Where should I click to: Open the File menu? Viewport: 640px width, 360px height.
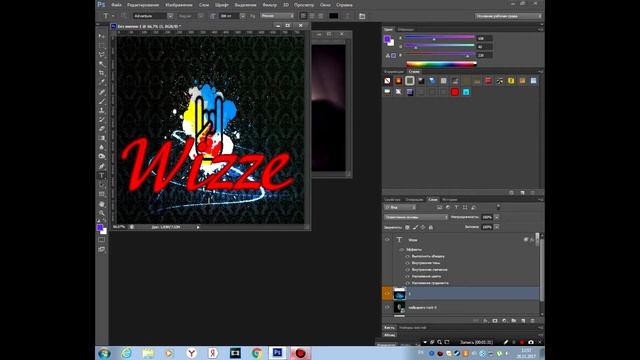tap(116, 5)
